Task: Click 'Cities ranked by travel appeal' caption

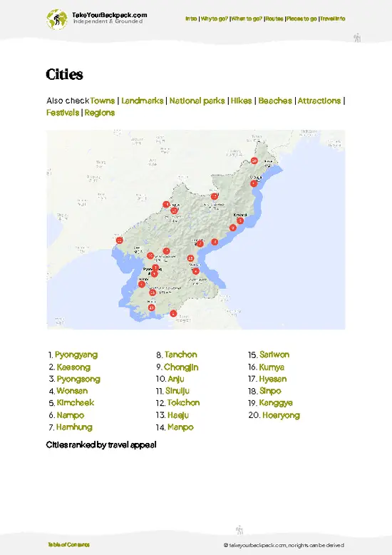Action: click(101, 445)
